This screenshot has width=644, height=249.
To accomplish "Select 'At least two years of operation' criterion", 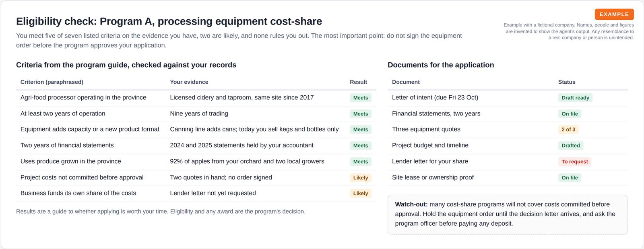I will [63, 113].
